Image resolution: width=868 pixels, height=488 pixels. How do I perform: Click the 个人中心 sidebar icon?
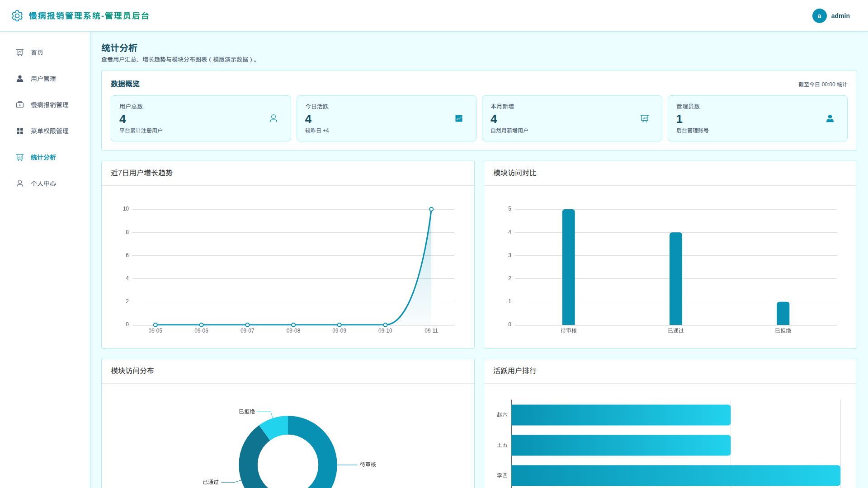coord(20,183)
